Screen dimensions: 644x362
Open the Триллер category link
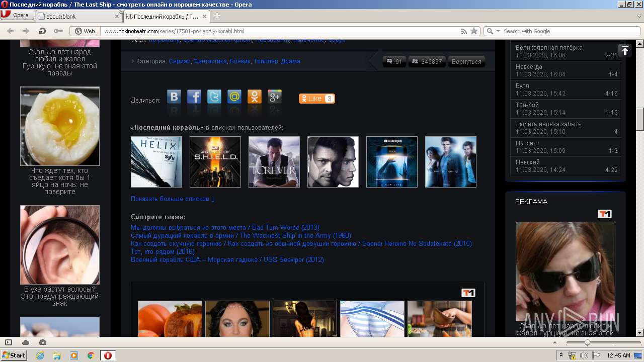266,61
